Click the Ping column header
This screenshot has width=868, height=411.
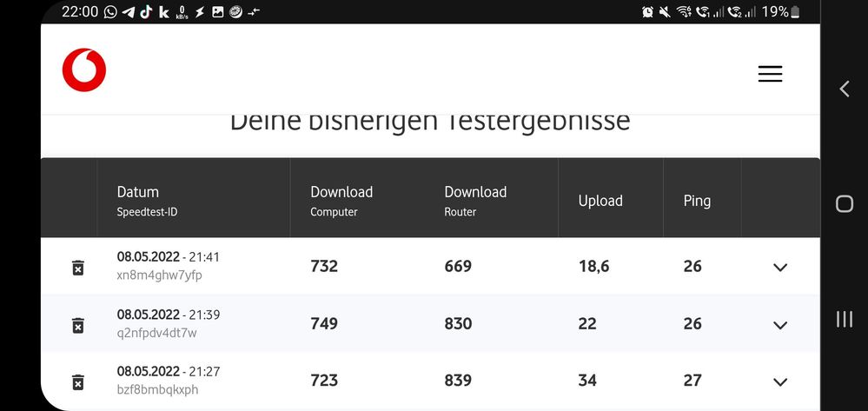click(x=697, y=201)
